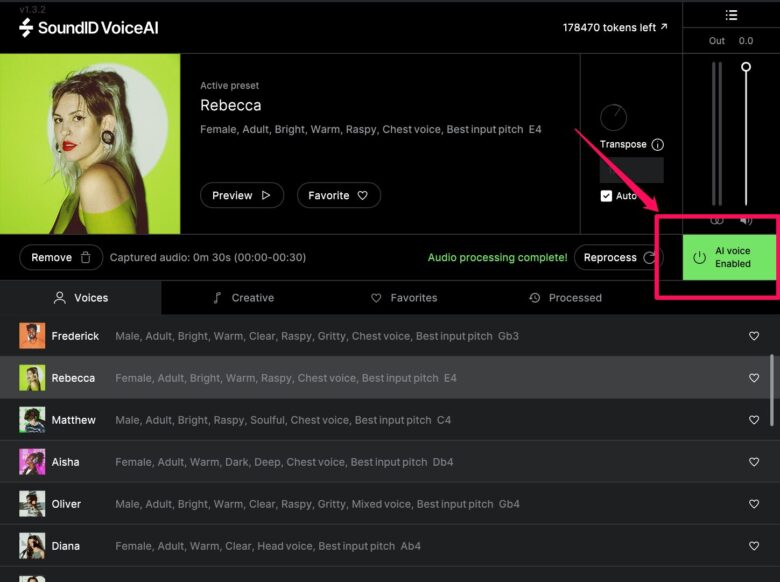The height and width of the screenshot is (582, 780).
Task: Open the Processed tab
Action: (565, 298)
